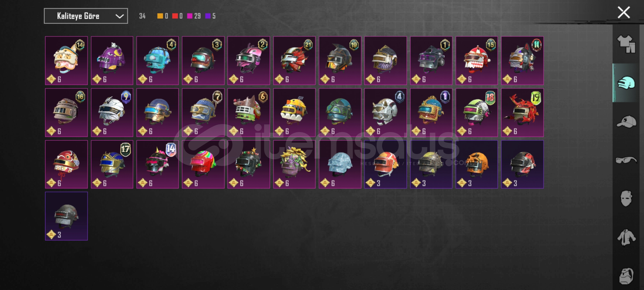Screen dimensions: 644x290
Task: Filter by purple quality swatch showing 5
Action: [x=210, y=16]
